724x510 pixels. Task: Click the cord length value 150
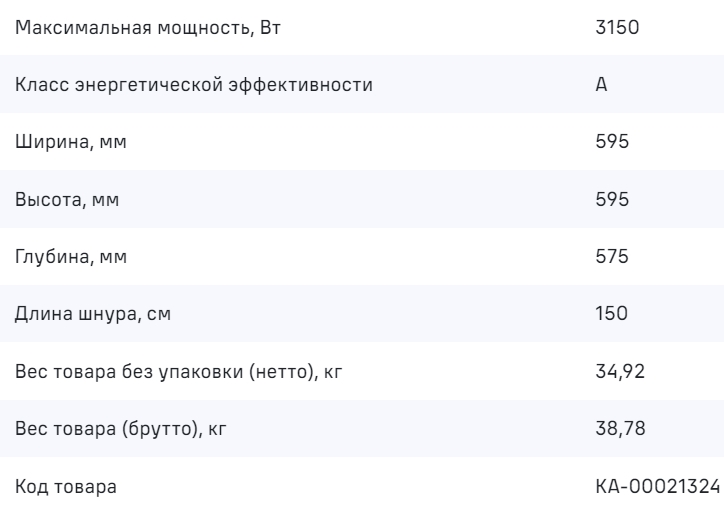(x=611, y=314)
